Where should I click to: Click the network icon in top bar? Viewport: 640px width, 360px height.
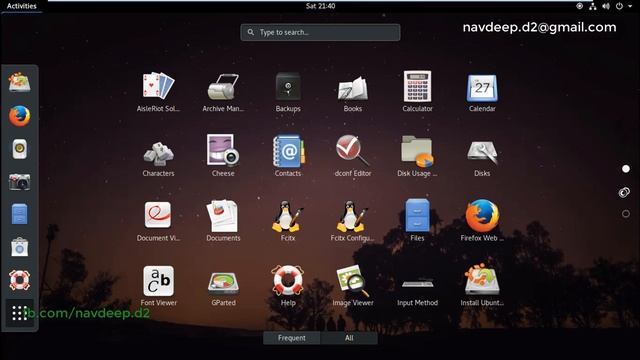593,6
